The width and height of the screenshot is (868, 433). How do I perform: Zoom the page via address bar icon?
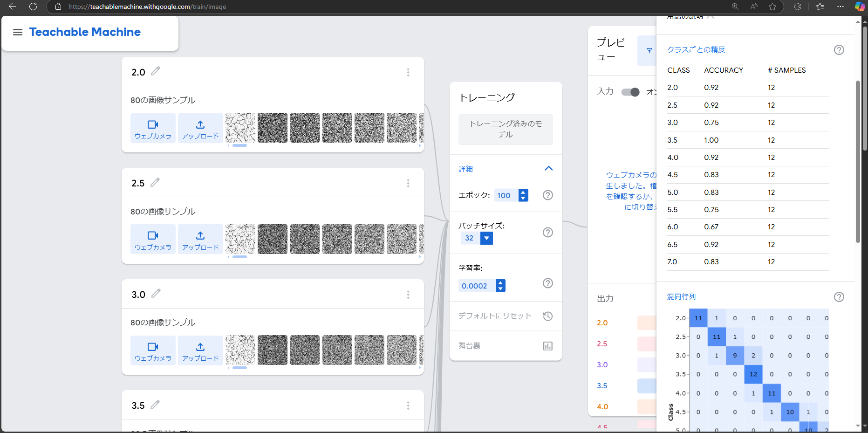tap(735, 7)
